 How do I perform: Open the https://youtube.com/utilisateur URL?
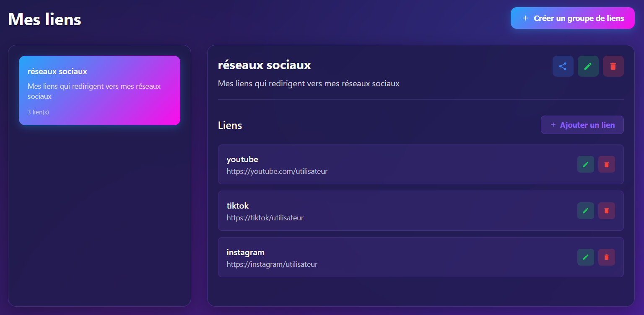[x=277, y=171]
